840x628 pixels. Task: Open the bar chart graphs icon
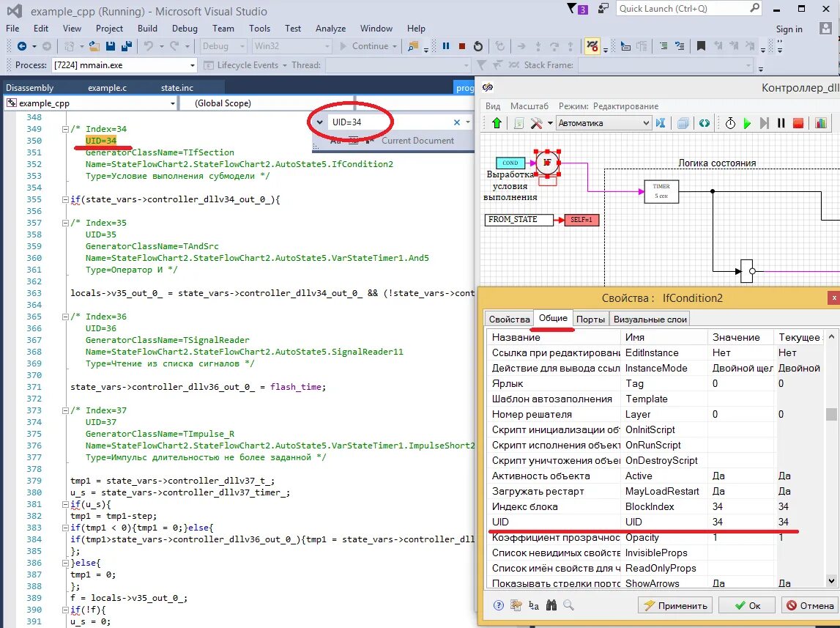(821, 123)
